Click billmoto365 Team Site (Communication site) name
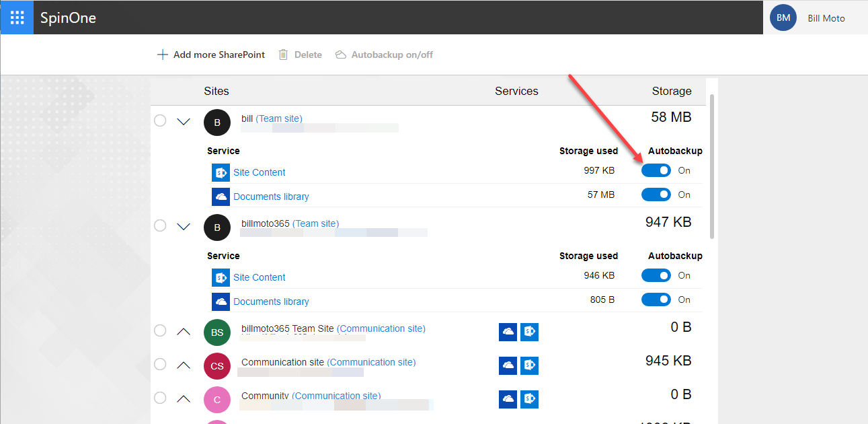 [x=333, y=328]
